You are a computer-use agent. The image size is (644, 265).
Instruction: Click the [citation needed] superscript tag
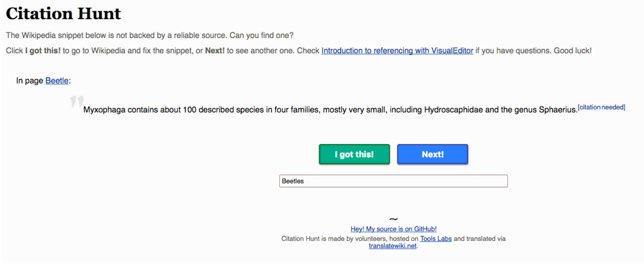click(601, 107)
